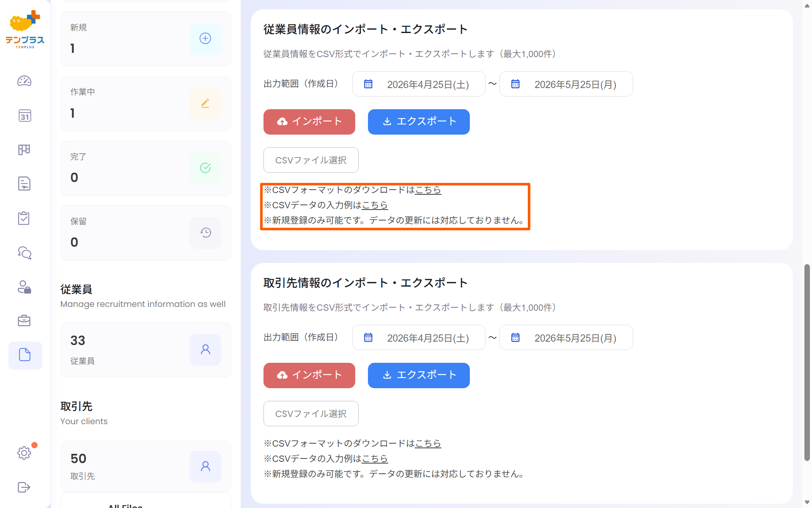Image resolution: width=812 pixels, height=508 pixels.
Task: Click the 保留 status label
Action: [79, 221]
